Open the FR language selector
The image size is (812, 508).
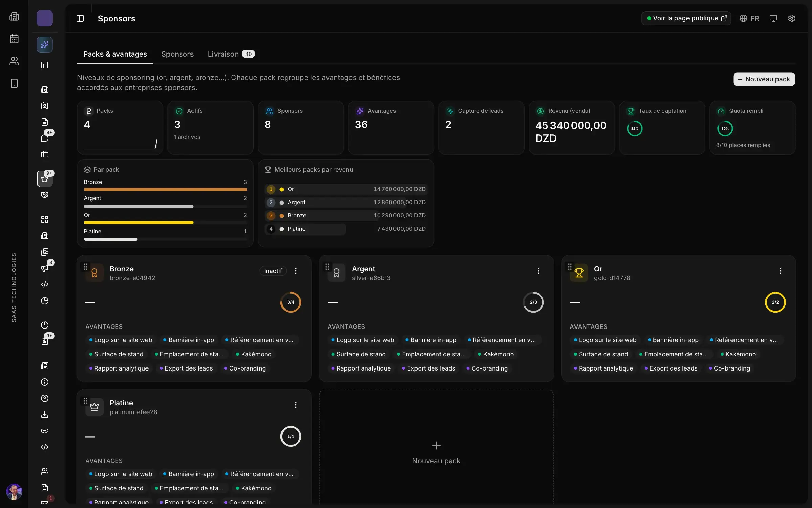pyautogui.click(x=749, y=18)
